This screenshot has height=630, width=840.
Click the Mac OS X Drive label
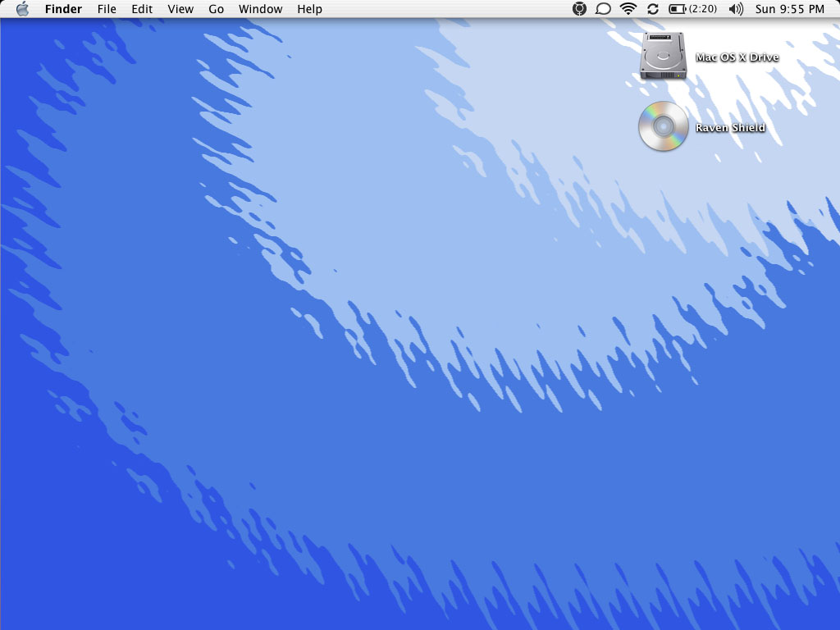(x=737, y=57)
